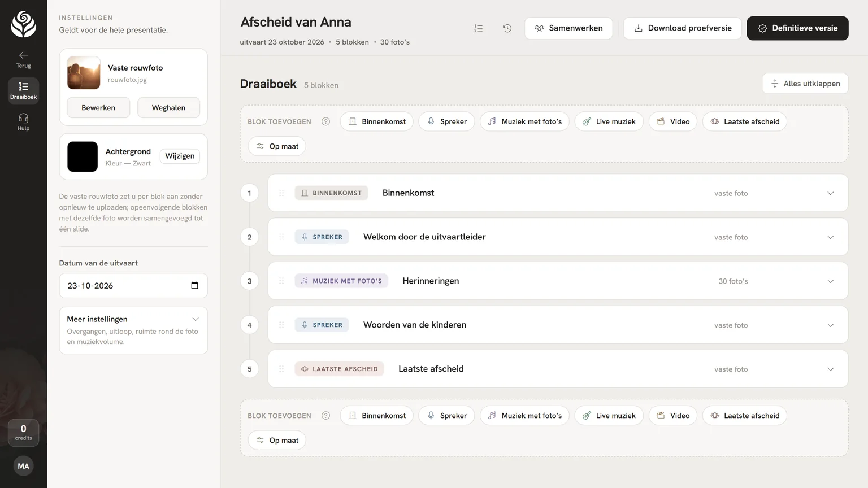
Task: Click Alles uitklappen button
Action: [x=805, y=84]
